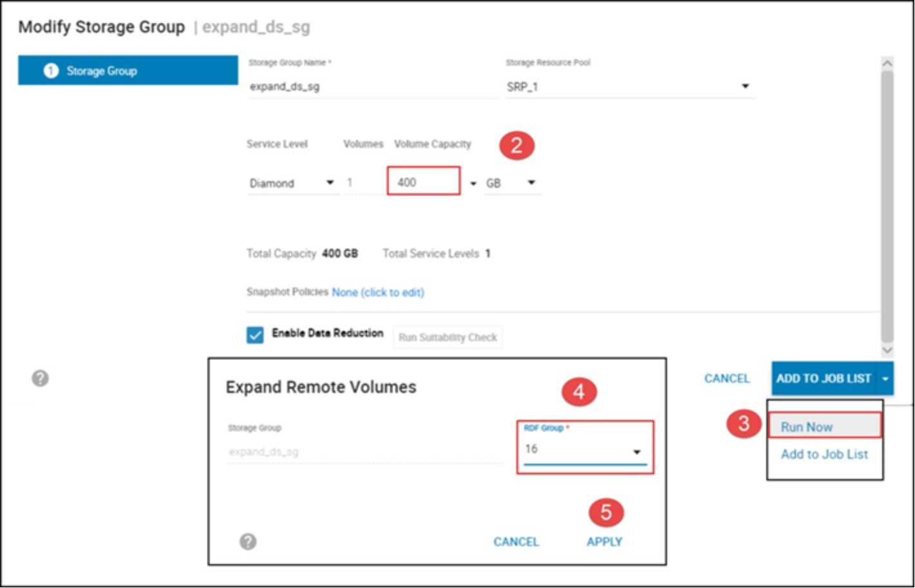
Task: Click the vertical scrollbar thumb
Action: [x=887, y=206]
